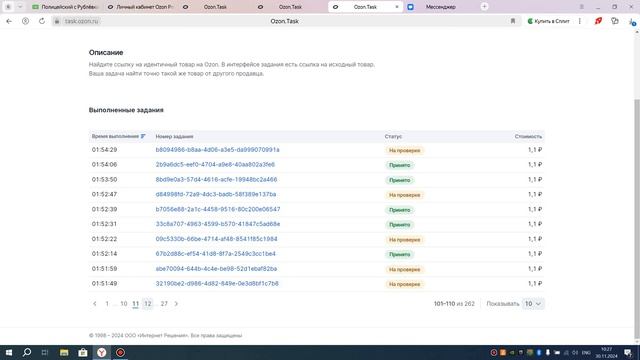
Task: Open Task View on the taskbar
Action: [x=45, y=352]
